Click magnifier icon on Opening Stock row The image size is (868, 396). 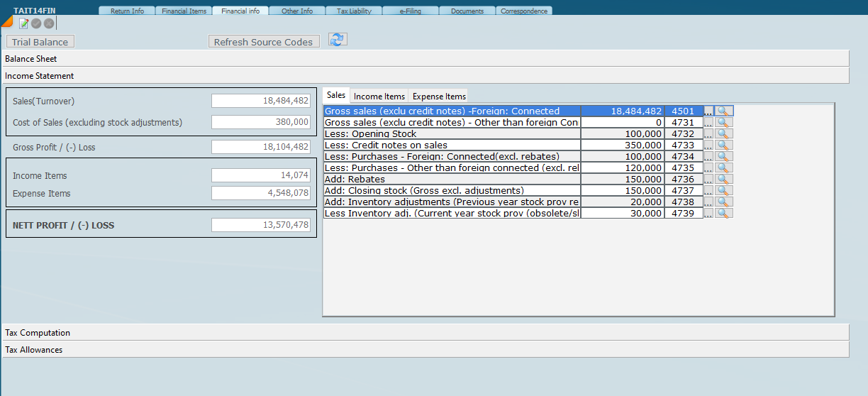click(x=723, y=134)
